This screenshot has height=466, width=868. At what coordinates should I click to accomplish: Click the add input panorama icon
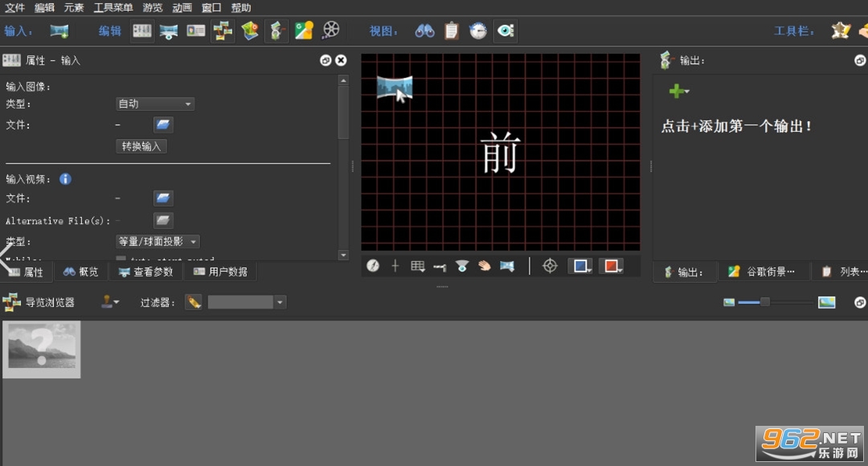click(x=59, y=31)
